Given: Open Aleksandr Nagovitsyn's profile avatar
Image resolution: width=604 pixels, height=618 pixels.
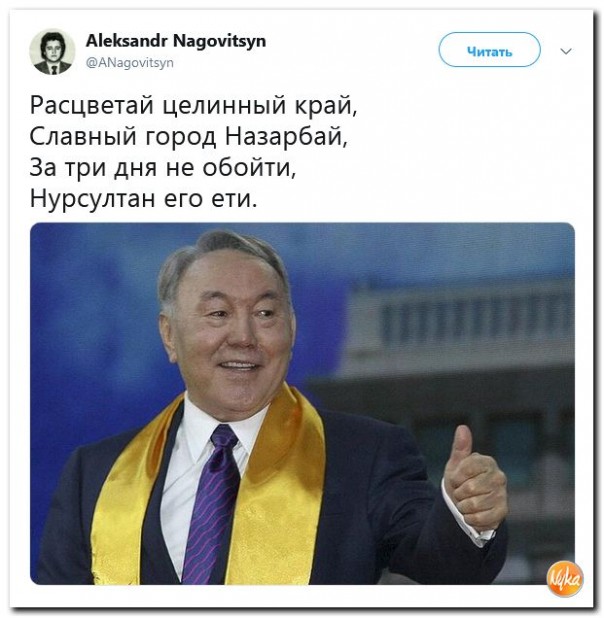Looking at the screenshot, I should pos(52,52).
